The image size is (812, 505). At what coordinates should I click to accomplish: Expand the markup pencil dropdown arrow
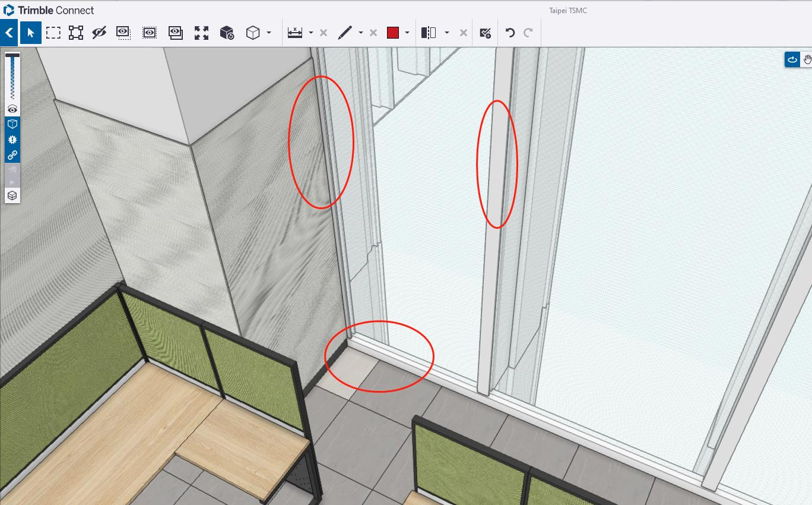pyautogui.click(x=361, y=33)
